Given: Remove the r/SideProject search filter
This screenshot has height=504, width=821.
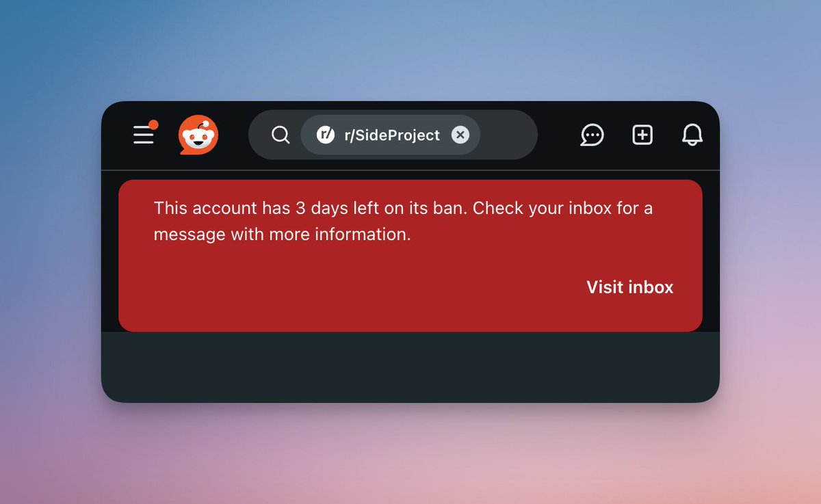Looking at the screenshot, I should 460,135.
